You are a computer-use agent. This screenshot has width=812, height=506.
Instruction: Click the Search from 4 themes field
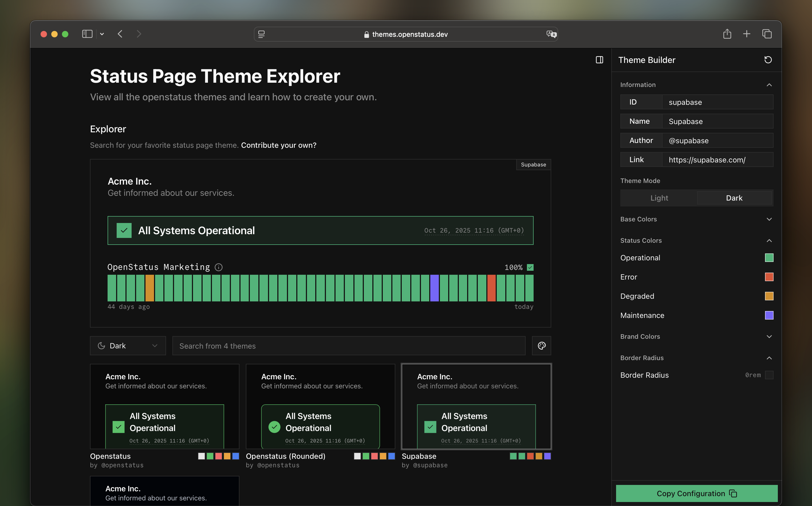[349, 346]
